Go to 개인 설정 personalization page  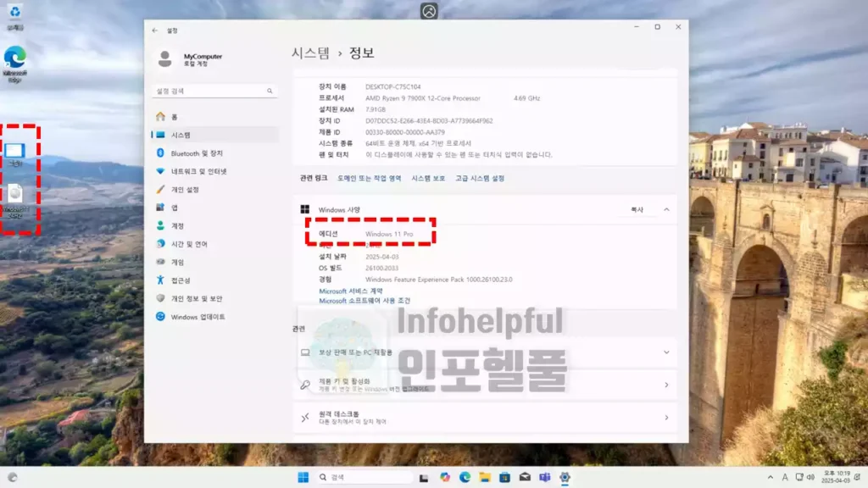(214, 190)
